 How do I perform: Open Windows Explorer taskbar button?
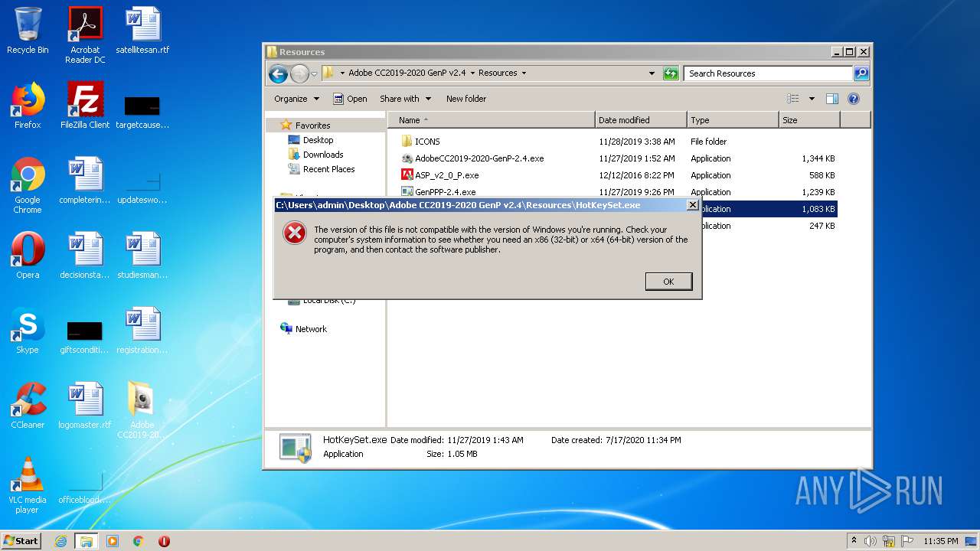[86, 541]
